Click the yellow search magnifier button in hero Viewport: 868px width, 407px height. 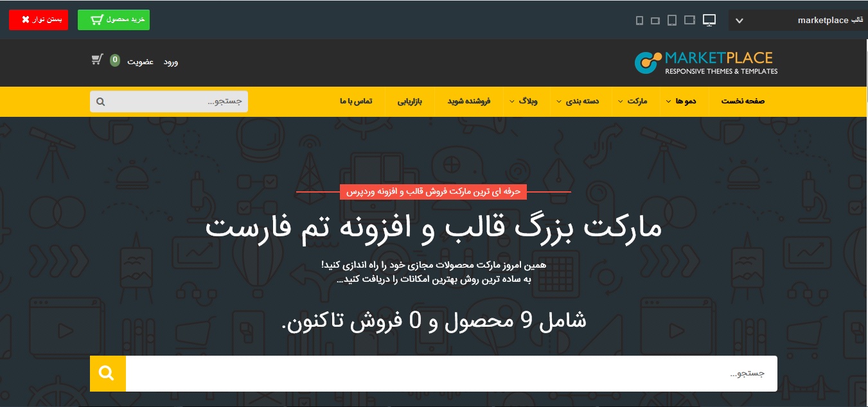[x=107, y=374]
